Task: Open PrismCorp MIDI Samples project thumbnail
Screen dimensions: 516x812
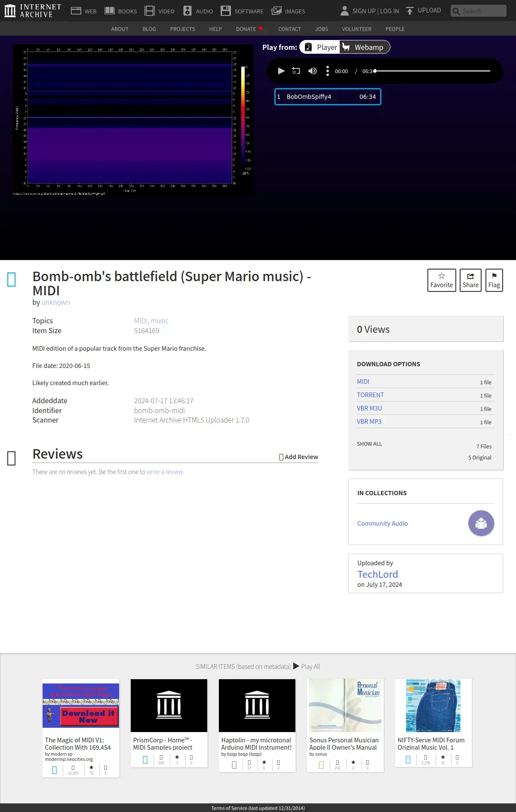Action: [169, 705]
